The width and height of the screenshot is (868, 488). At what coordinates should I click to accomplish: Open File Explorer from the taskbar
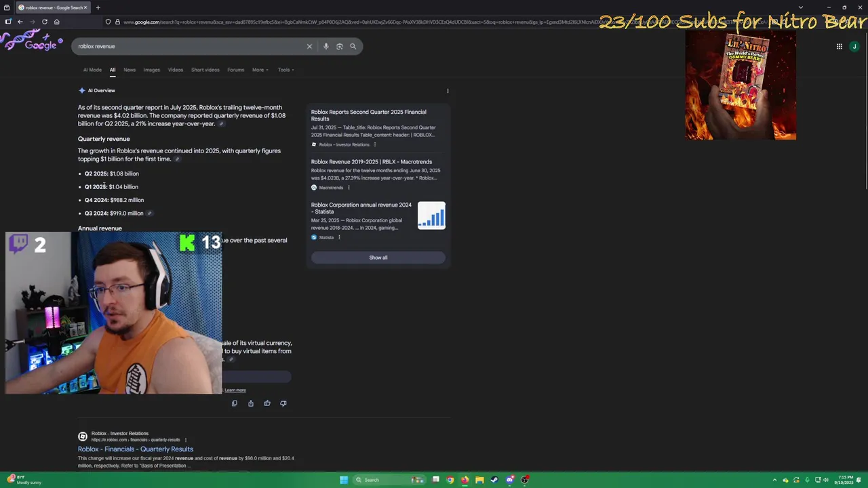click(x=479, y=480)
